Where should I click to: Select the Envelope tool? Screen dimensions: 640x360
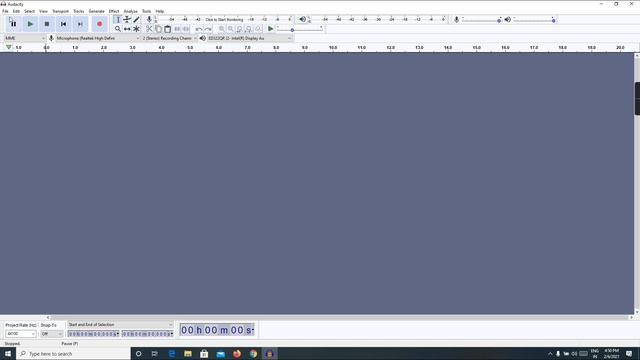tap(127, 20)
